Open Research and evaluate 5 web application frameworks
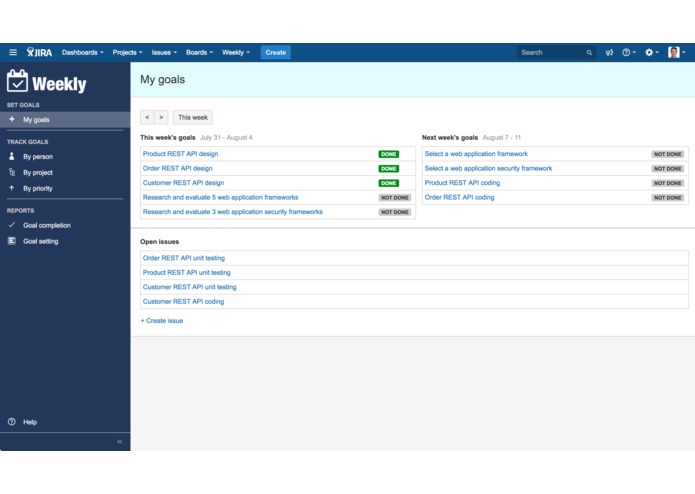Image resolution: width=695 pixels, height=494 pixels. tap(220, 197)
